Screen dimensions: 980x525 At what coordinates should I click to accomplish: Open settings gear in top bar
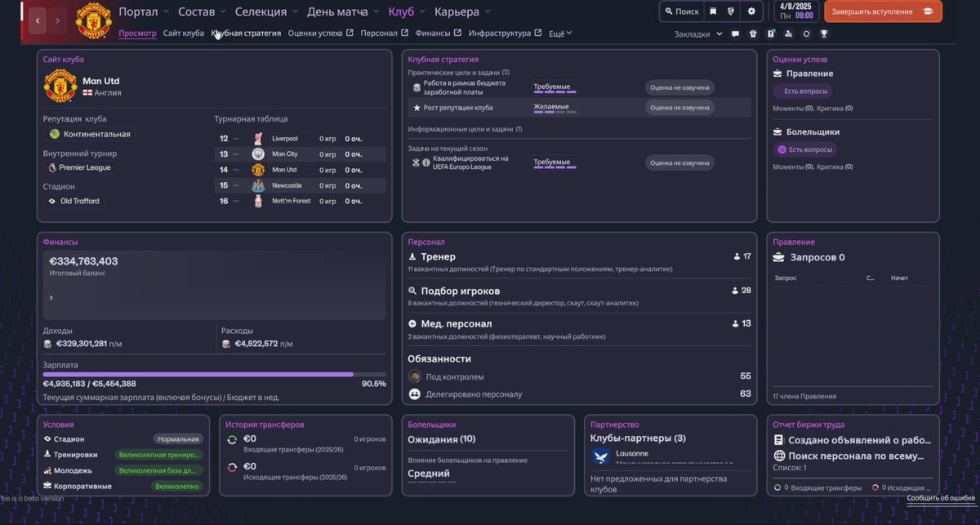pos(751,11)
